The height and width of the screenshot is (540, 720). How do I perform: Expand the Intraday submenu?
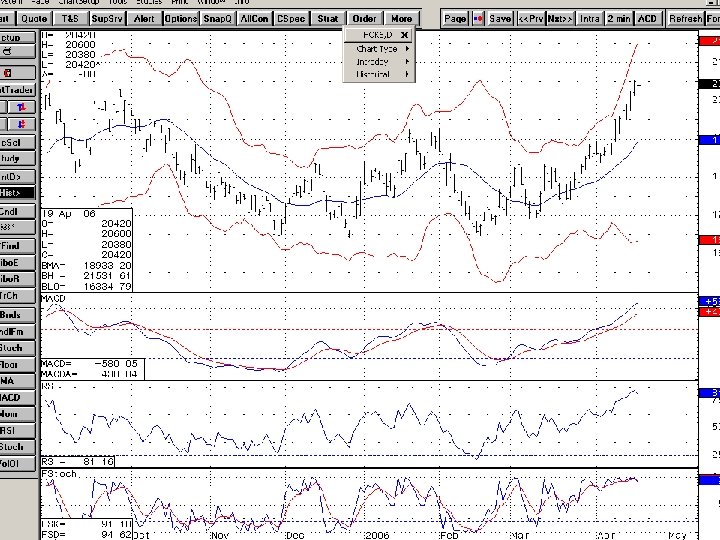379,62
